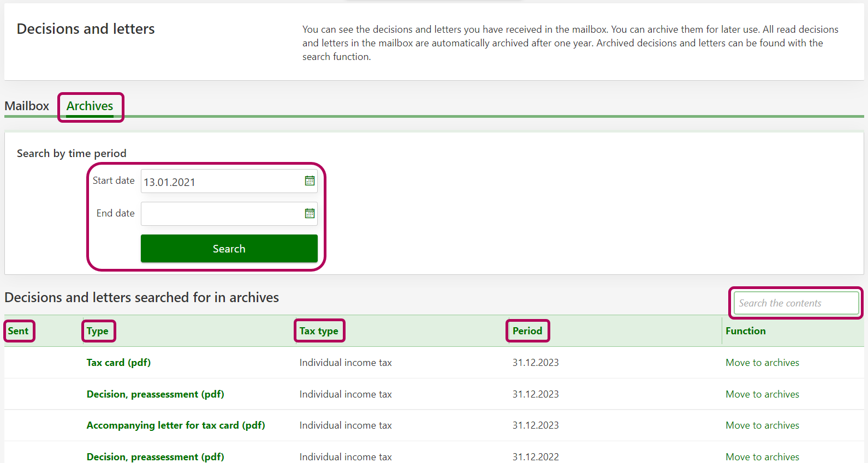The width and height of the screenshot is (868, 463).
Task: Move Accompanying letter to archives
Action: tap(762, 425)
